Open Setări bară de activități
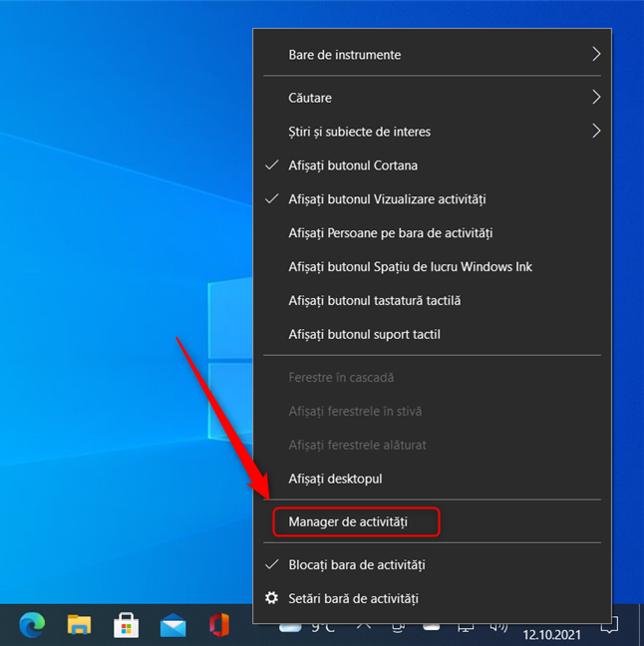Image resolution: width=644 pixels, height=646 pixels. click(432, 598)
